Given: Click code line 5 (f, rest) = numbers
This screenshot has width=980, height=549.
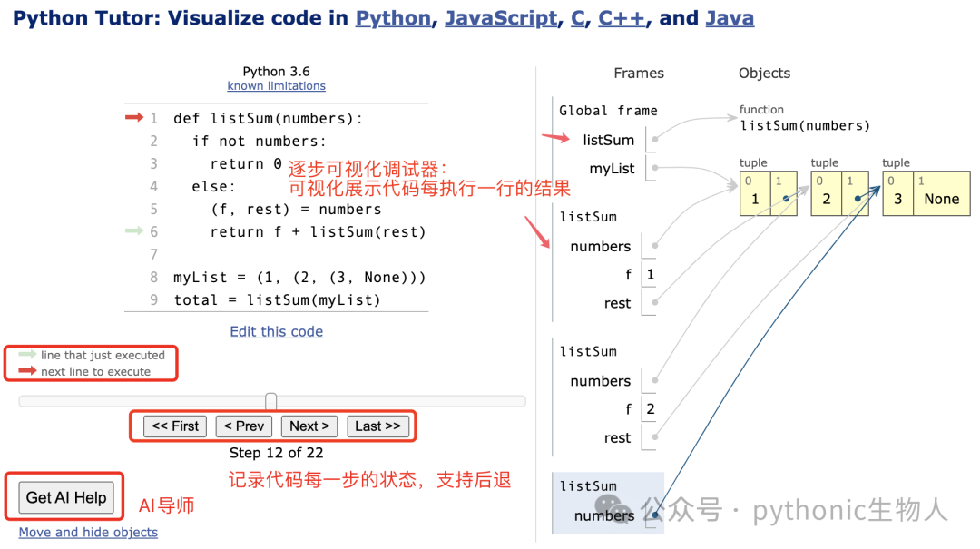Looking at the screenshot, I should pos(296,209).
